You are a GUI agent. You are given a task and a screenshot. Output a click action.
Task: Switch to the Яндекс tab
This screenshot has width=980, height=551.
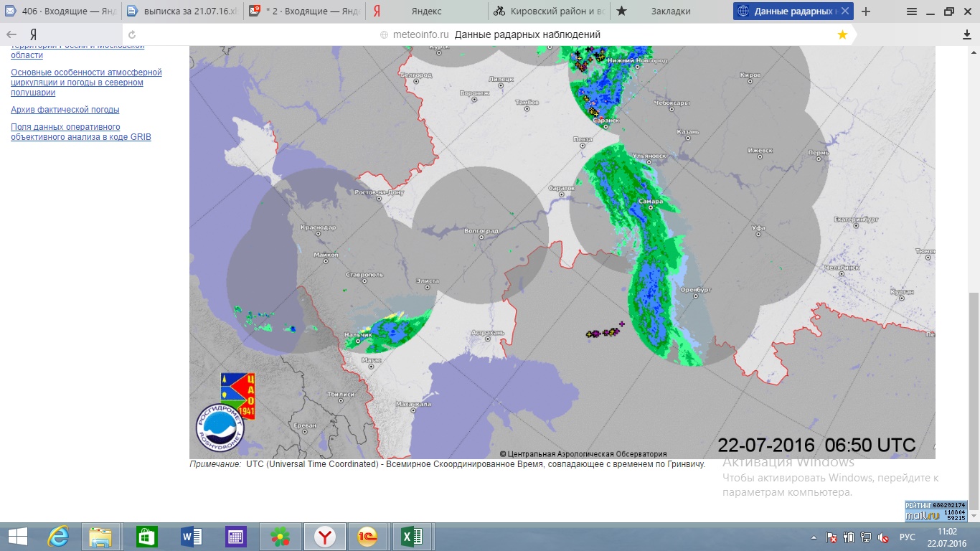click(426, 11)
